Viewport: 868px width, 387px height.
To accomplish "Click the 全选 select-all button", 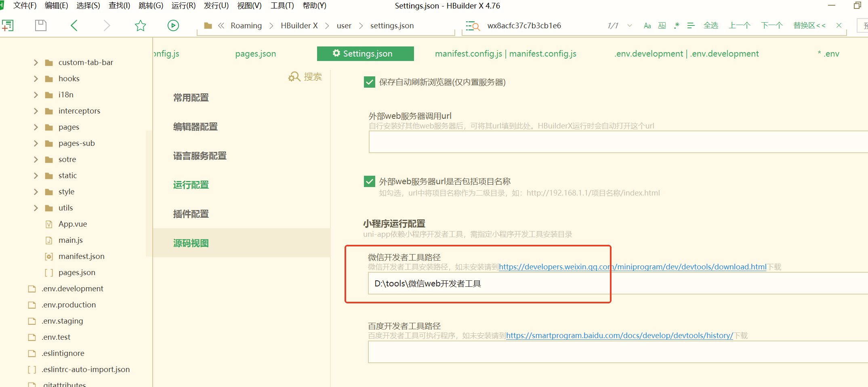I will point(711,26).
